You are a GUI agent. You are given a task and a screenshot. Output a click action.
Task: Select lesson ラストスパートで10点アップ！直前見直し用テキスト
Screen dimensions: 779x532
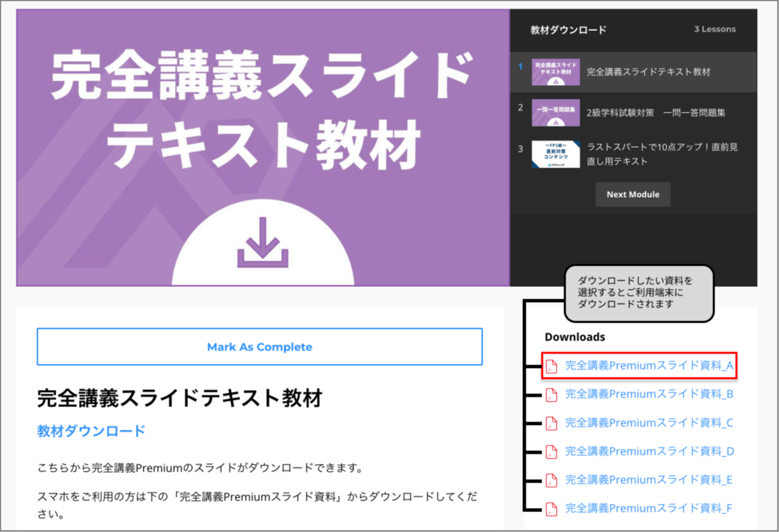click(633, 154)
